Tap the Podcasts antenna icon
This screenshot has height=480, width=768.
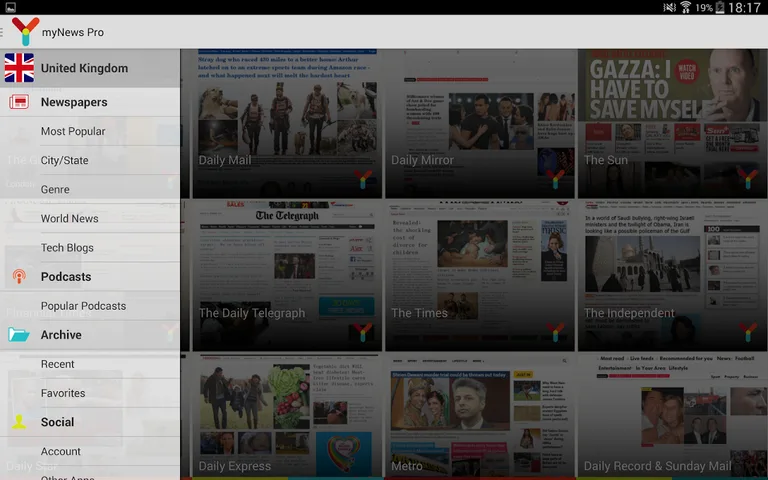point(19,277)
